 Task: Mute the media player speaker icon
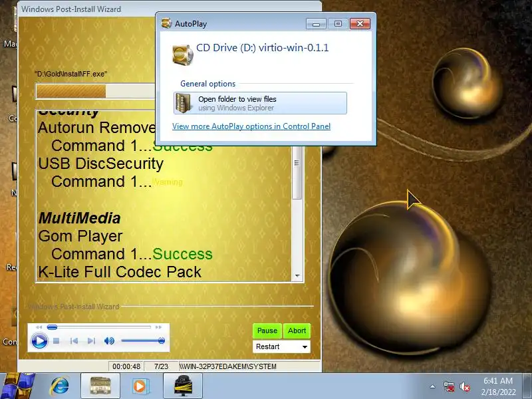pos(109,340)
